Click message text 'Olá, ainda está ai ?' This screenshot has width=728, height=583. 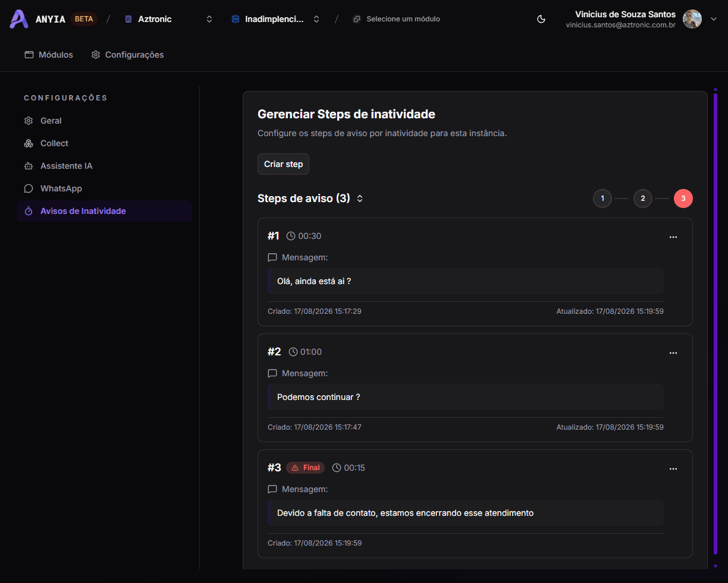[x=314, y=281]
